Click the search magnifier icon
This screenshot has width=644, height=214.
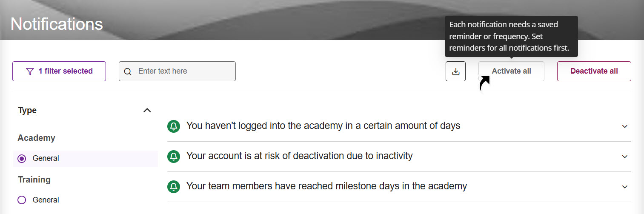click(x=128, y=71)
